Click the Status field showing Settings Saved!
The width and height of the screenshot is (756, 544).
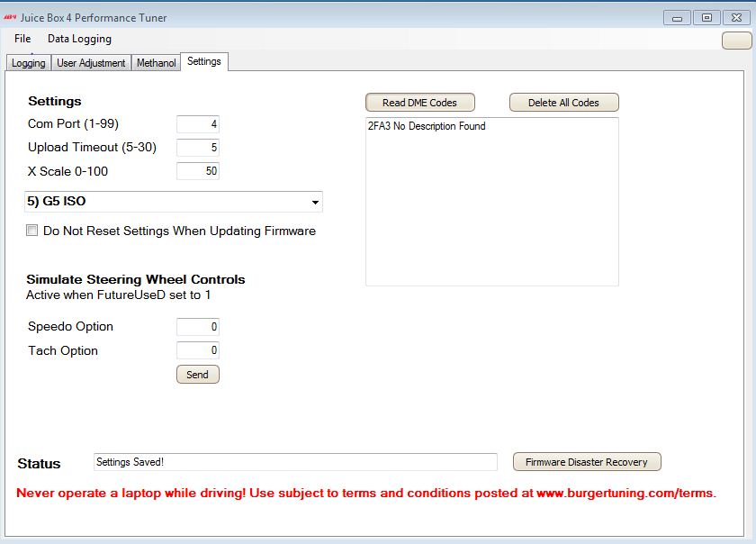[x=295, y=462]
